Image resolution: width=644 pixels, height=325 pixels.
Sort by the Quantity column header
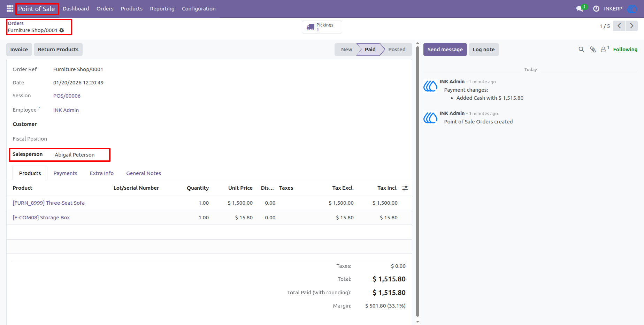click(x=198, y=188)
